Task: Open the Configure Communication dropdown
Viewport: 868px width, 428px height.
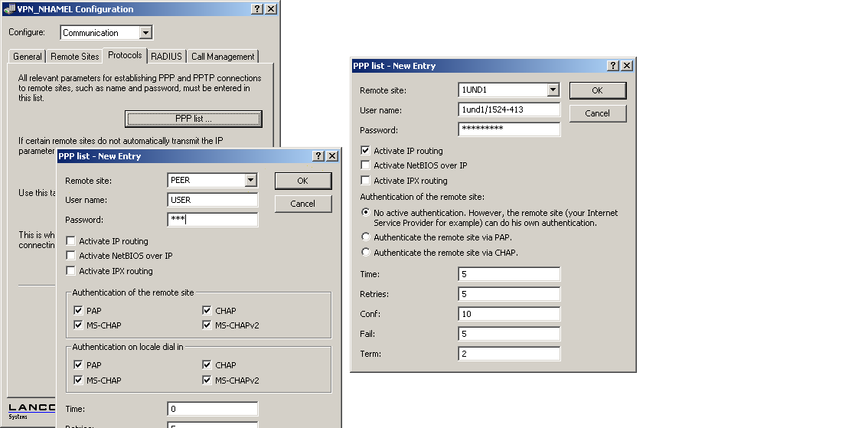Action: [x=145, y=33]
